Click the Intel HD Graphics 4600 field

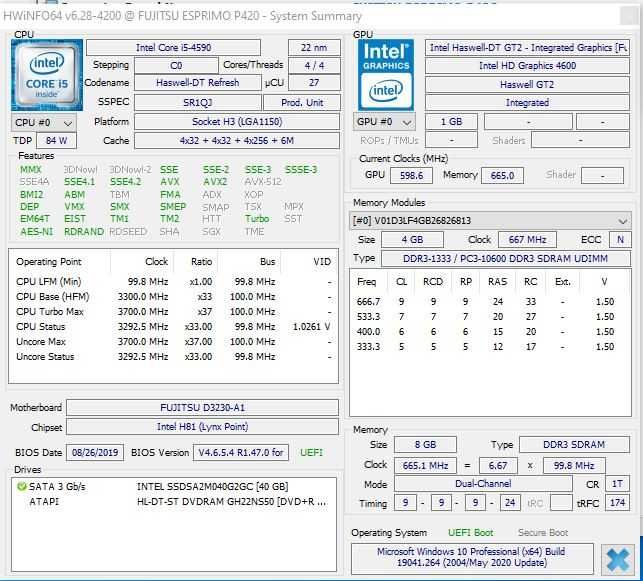pyautogui.click(x=527, y=66)
